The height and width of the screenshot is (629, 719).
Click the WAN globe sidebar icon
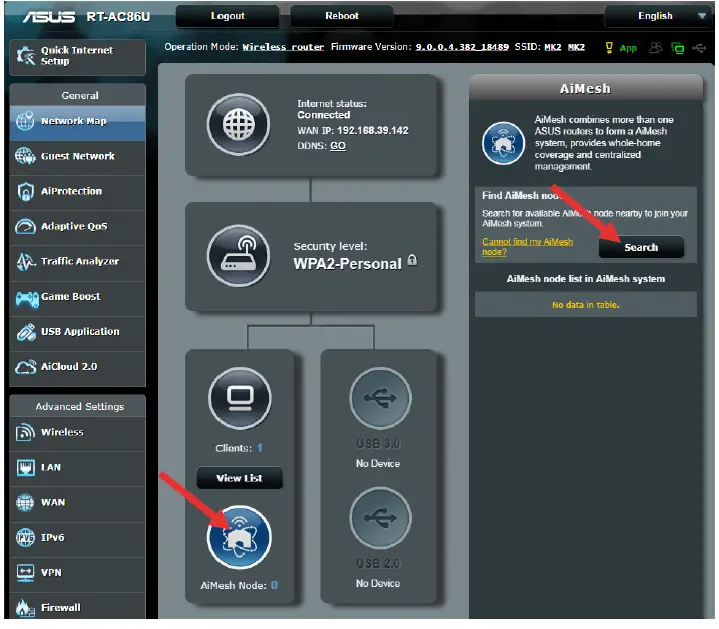(25, 502)
